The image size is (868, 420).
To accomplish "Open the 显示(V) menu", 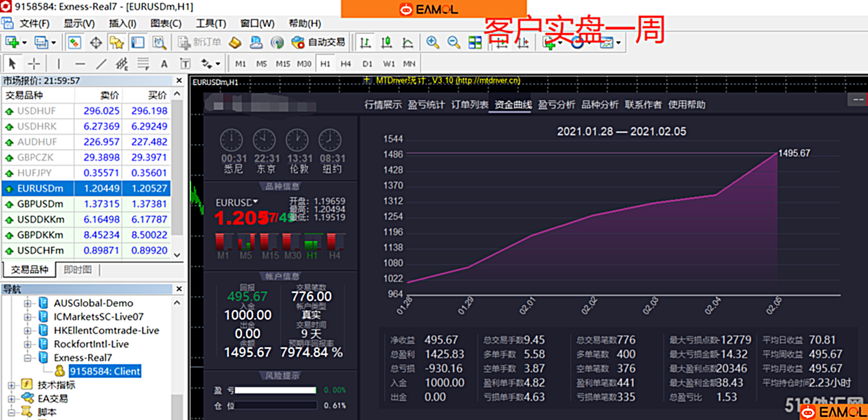I will (x=79, y=24).
